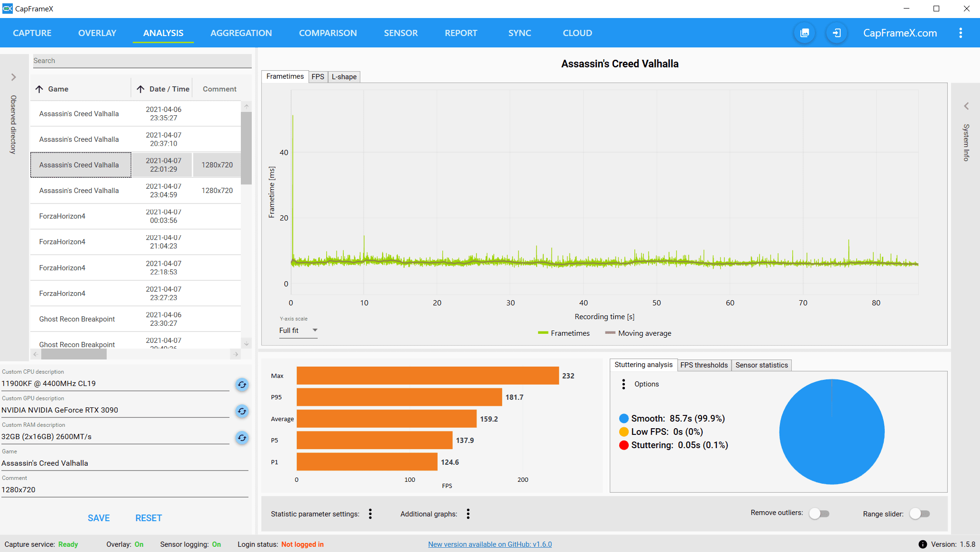Screen dimensions: 980x552
Task: Expand the System Info side panel
Action: [x=966, y=106]
